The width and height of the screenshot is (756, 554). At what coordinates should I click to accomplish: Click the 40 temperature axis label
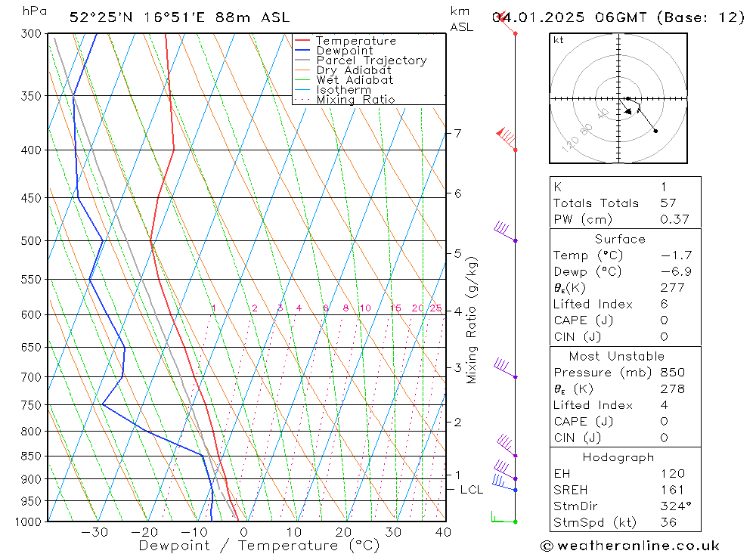(x=443, y=532)
